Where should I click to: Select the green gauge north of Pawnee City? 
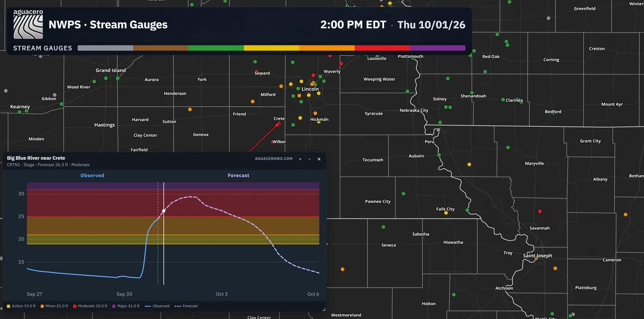tap(403, 194)
